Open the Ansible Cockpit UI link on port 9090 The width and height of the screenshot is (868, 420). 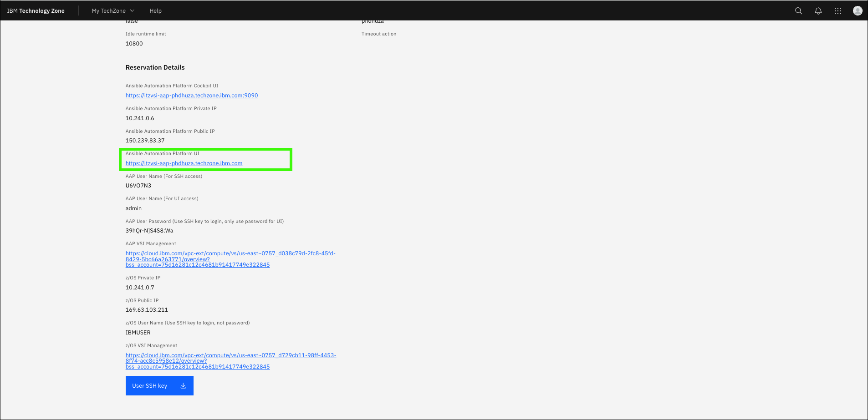pyautogui.click(x=191, y=96)
